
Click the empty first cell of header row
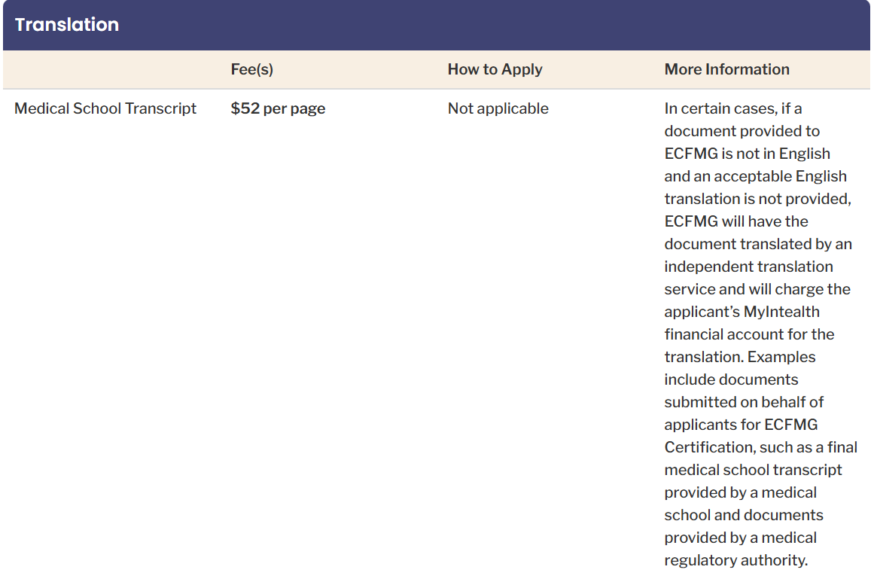coord(113,69)
